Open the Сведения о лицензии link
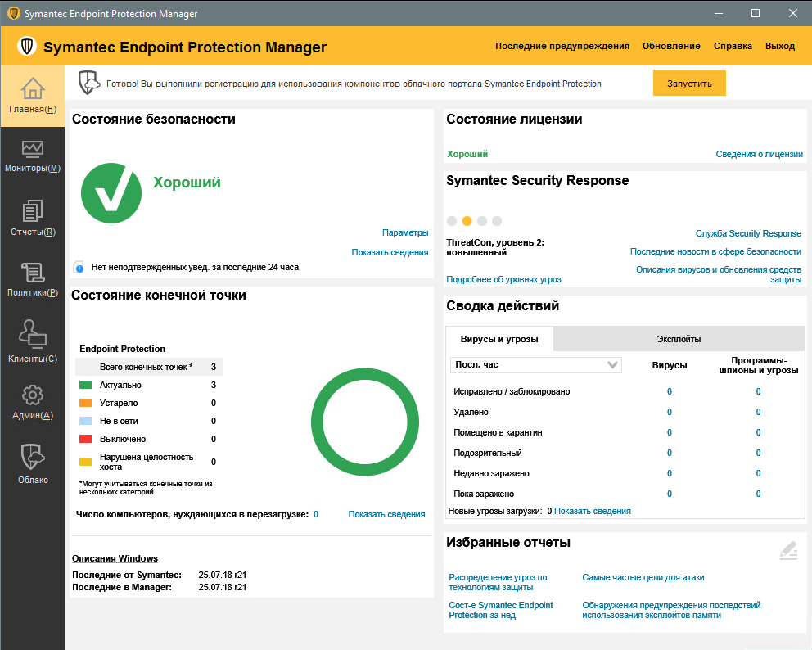Viewport: 812px width, 650px height. tap(759, 154)
